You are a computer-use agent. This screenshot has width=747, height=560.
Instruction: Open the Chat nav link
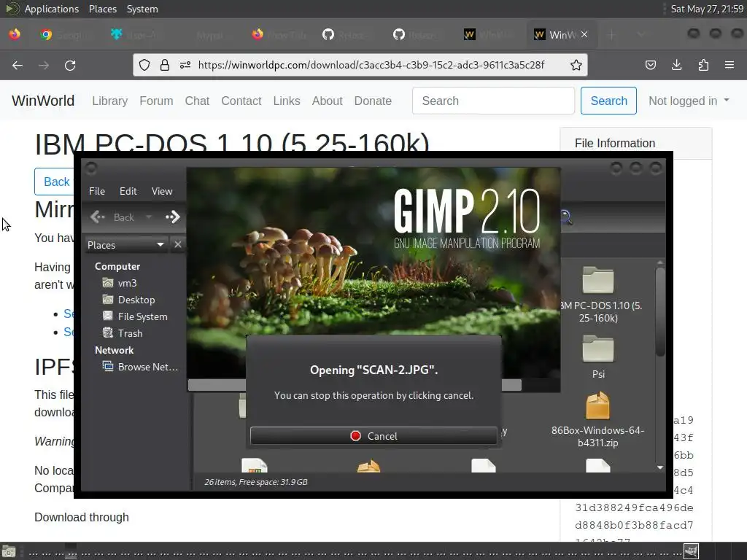coord(197,101)
